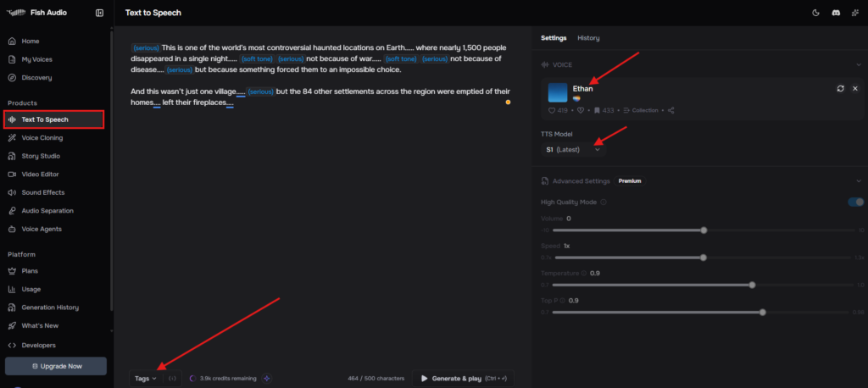Open the TTS Model dropdown
The image size is (868, 388).
tap(575, 149)
